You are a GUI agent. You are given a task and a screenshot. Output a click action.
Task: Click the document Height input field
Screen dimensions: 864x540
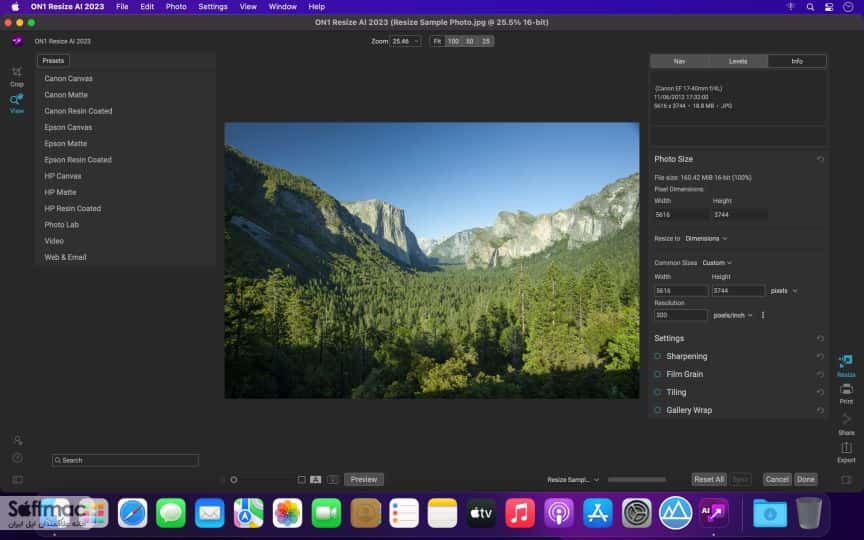pos(738,291)
